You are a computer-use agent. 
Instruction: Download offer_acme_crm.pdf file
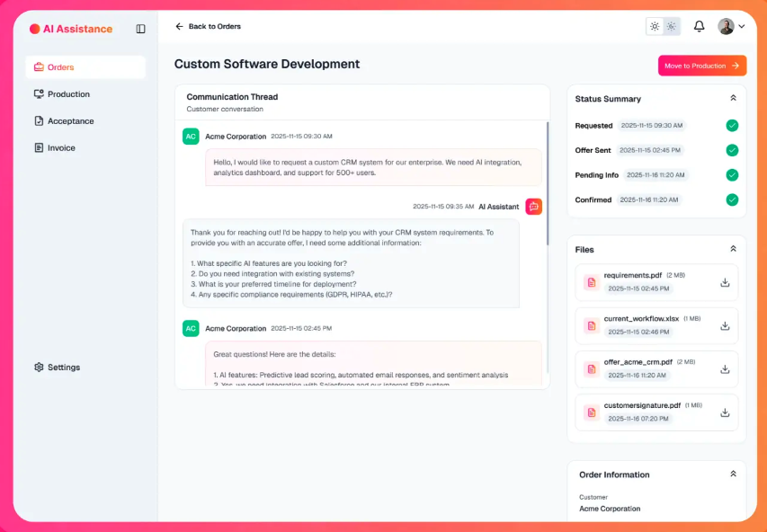coord(725,368)
